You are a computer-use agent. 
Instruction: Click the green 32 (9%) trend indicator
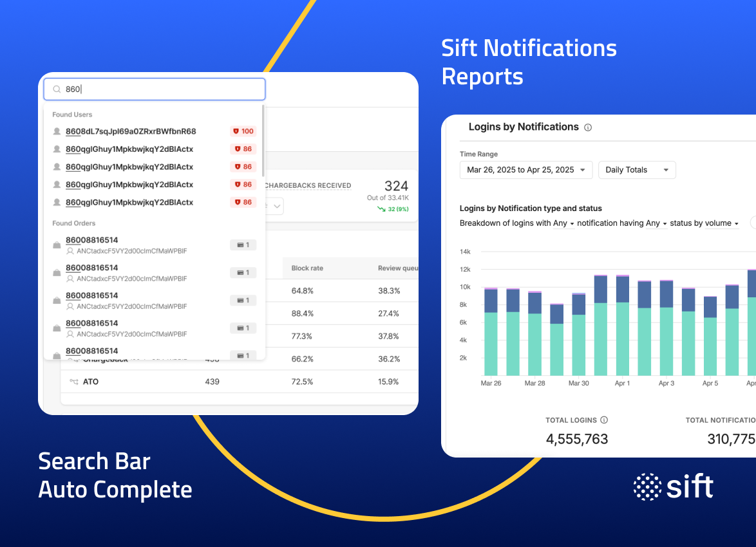click(393, 209)
